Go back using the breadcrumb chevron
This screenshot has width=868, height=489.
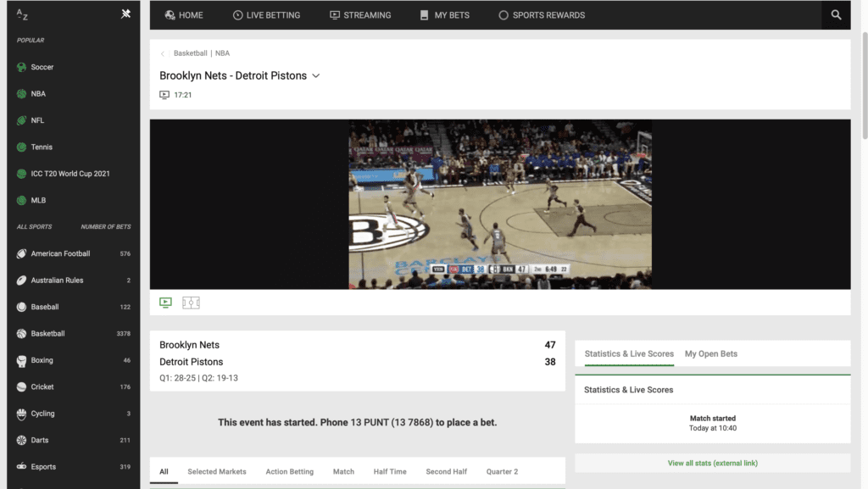pyautogui.click(x=163, y=53)
